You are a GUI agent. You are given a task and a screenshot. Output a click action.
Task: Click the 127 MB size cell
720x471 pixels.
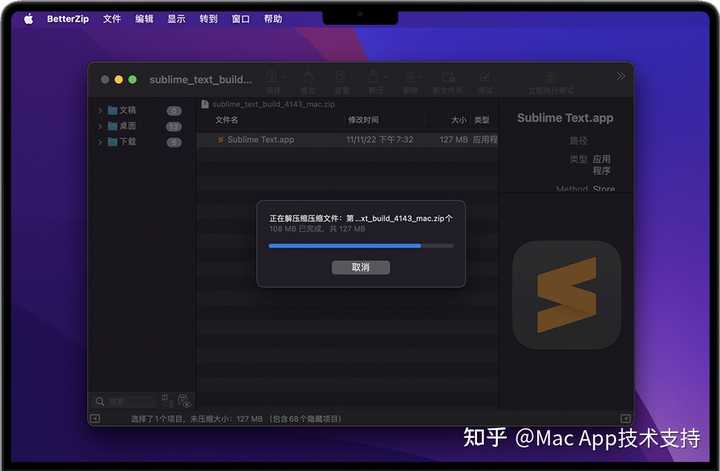point(454,140)
